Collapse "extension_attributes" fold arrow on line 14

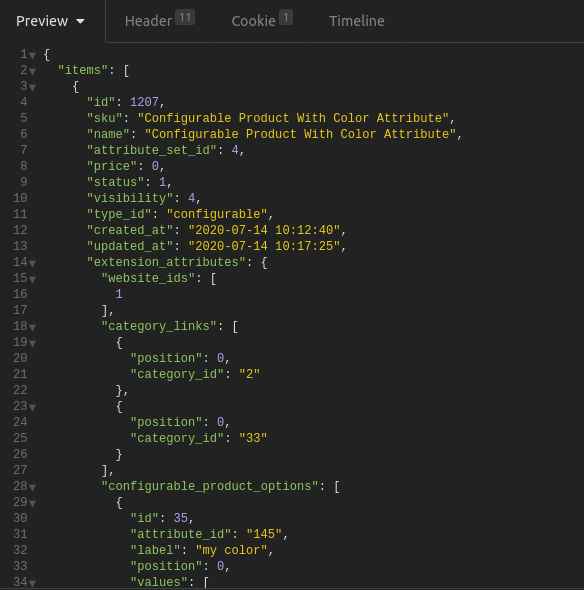tap(32, 263)
